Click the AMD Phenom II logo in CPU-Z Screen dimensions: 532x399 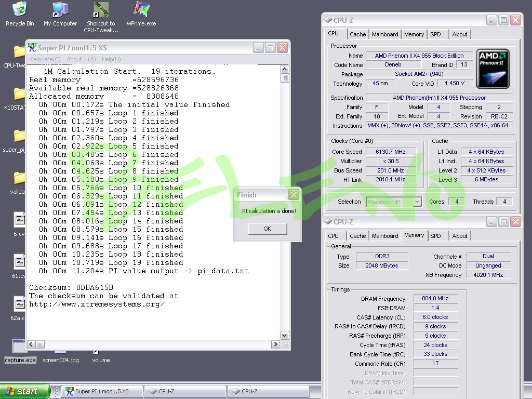[493, 69]
